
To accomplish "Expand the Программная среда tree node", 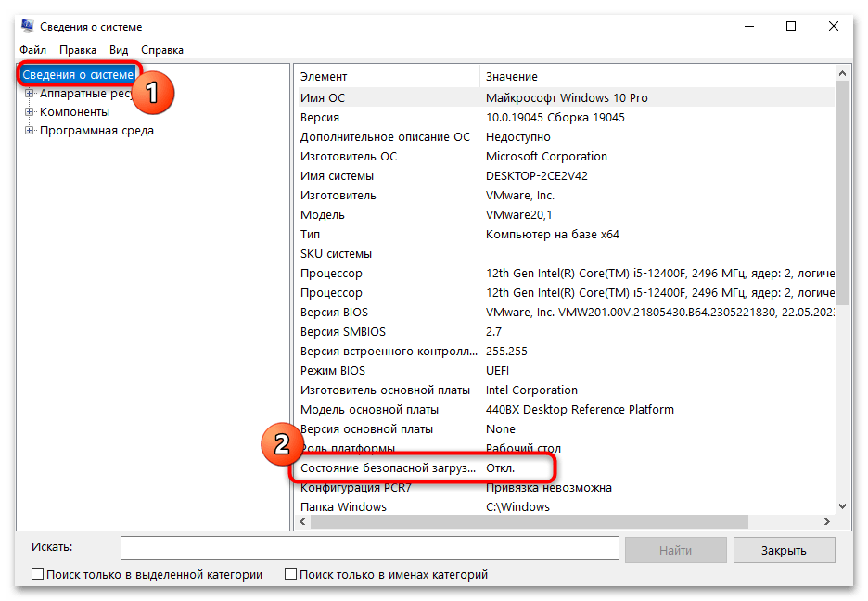I will tap(31, 130).
